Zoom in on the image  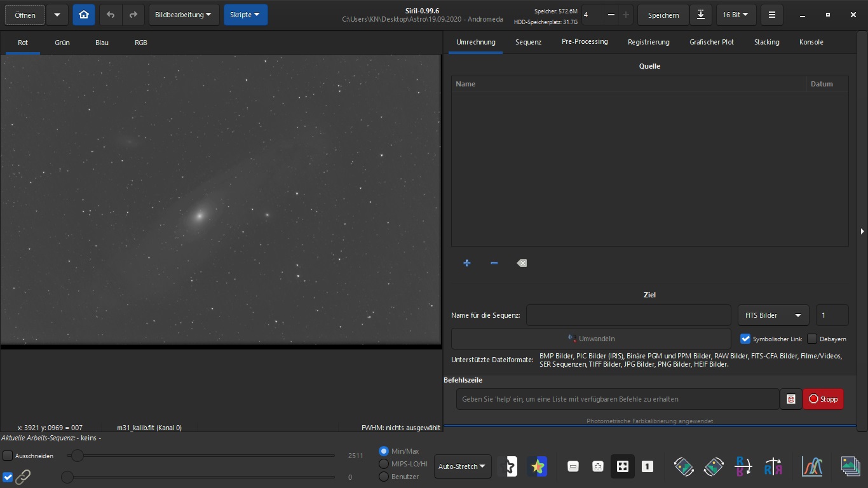(598, 466)
